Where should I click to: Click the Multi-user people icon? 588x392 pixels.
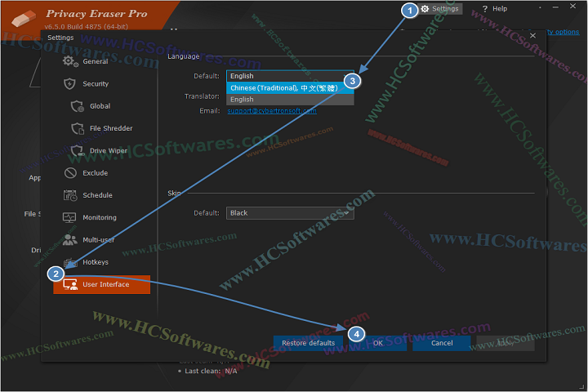click(x=69, y=240)
